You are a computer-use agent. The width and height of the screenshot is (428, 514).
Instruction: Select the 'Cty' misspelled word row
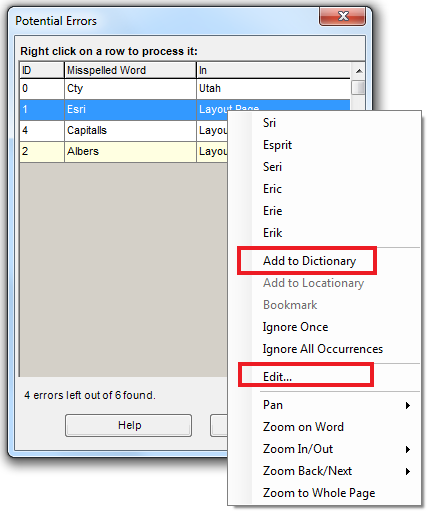coord(185,89)
